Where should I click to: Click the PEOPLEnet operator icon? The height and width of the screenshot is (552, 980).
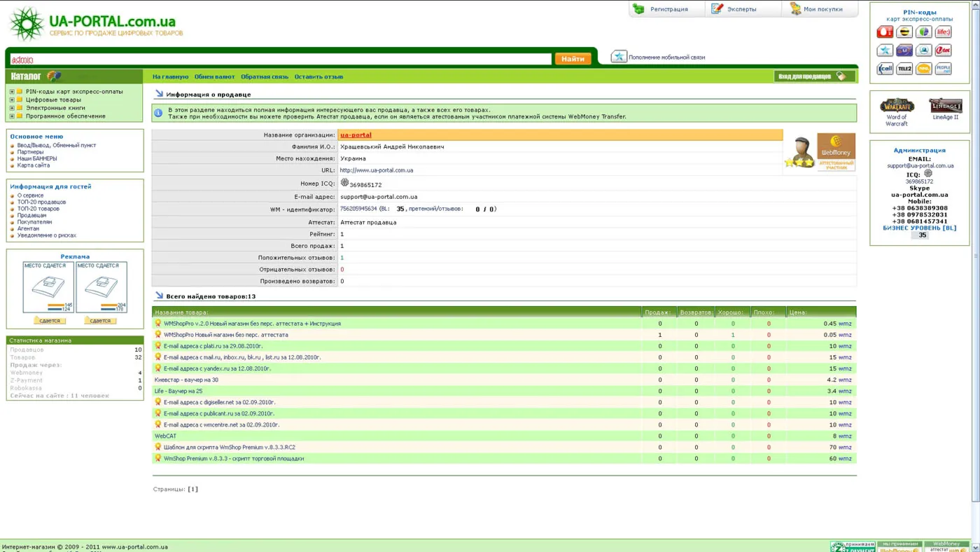pos(943,69)
